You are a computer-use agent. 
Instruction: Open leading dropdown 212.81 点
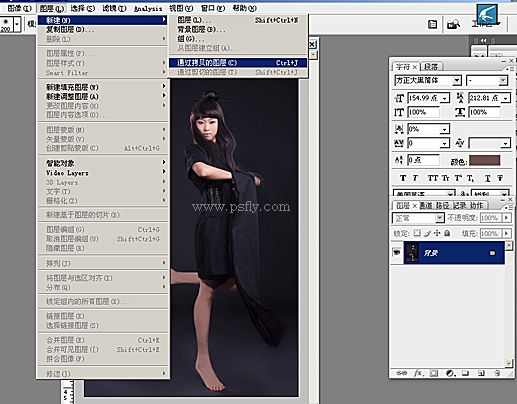(x=506, y=98)
